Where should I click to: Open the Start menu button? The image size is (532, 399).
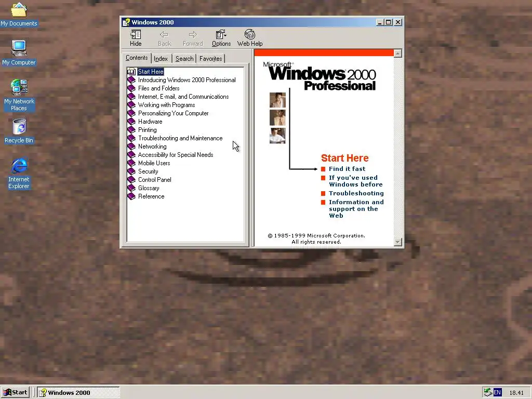click(x=15, y=393)
